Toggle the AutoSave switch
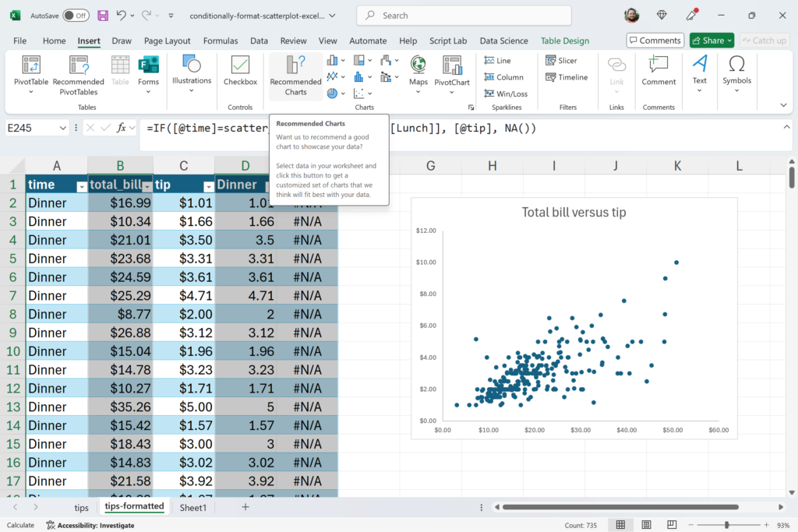 tap(76, 16)
